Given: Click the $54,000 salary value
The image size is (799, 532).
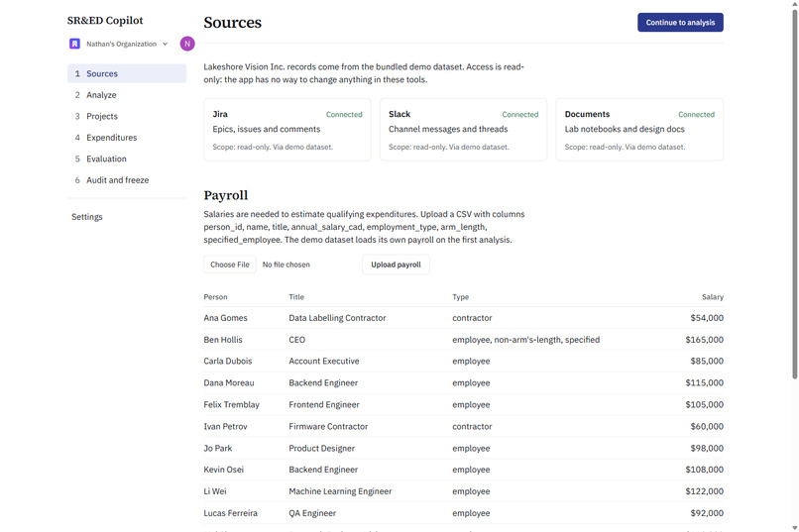Looking at the screenshot, I should point(707,318).
